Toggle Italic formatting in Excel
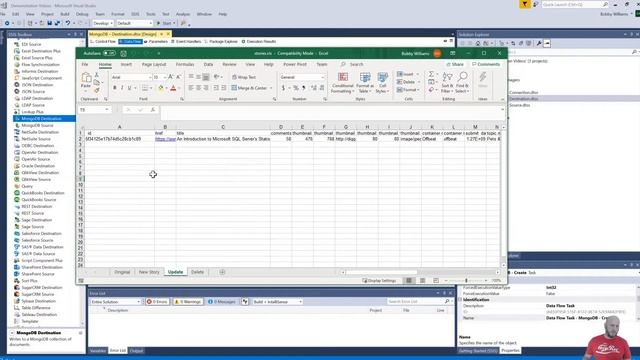Viewport: 640px width, 360px height. pyautogui.click(x=122, y=88)
